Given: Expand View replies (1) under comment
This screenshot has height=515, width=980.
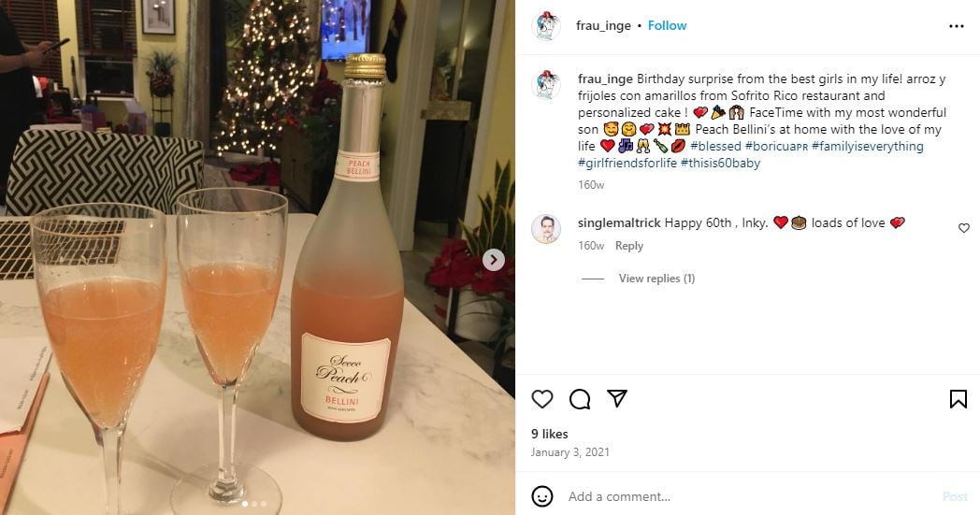Looking at the screenshot, I should click(x=656, y=279).
